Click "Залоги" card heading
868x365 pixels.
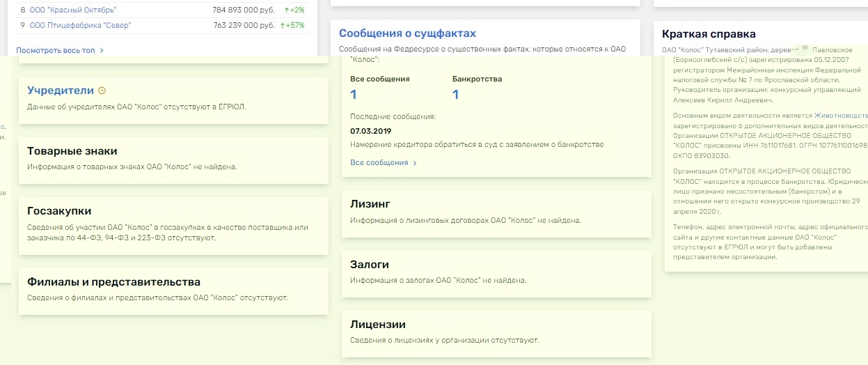point(370,265)
